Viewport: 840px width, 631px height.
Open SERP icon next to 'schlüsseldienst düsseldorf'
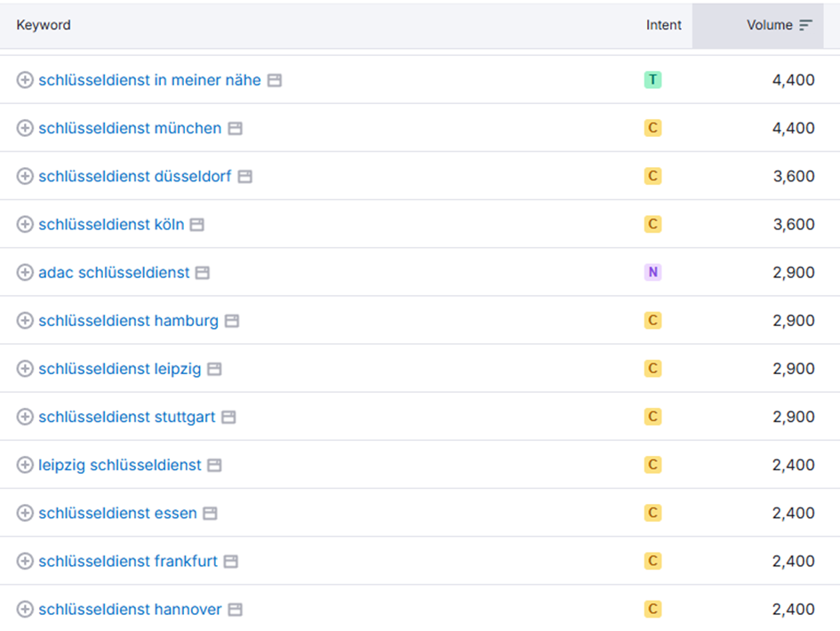pyautogui.click(x=244, y=176)
